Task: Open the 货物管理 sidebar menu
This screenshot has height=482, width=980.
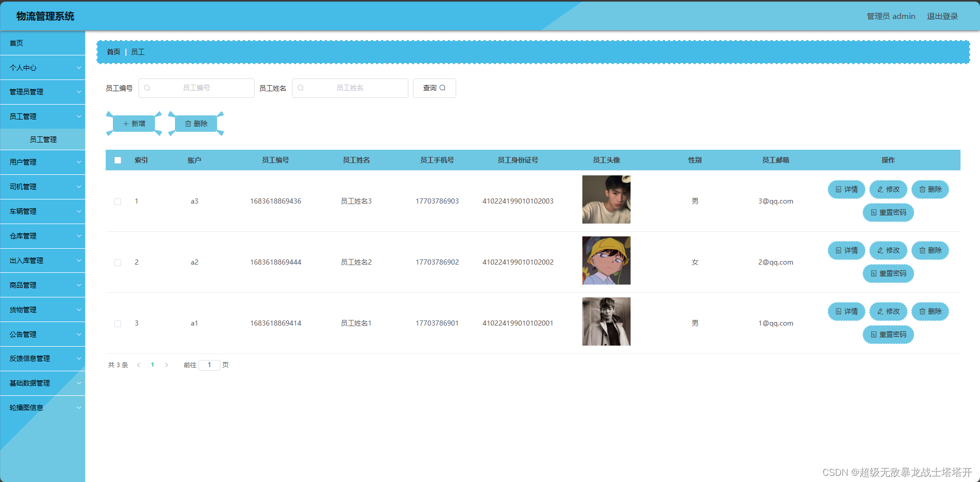Action: coord(43,310)
